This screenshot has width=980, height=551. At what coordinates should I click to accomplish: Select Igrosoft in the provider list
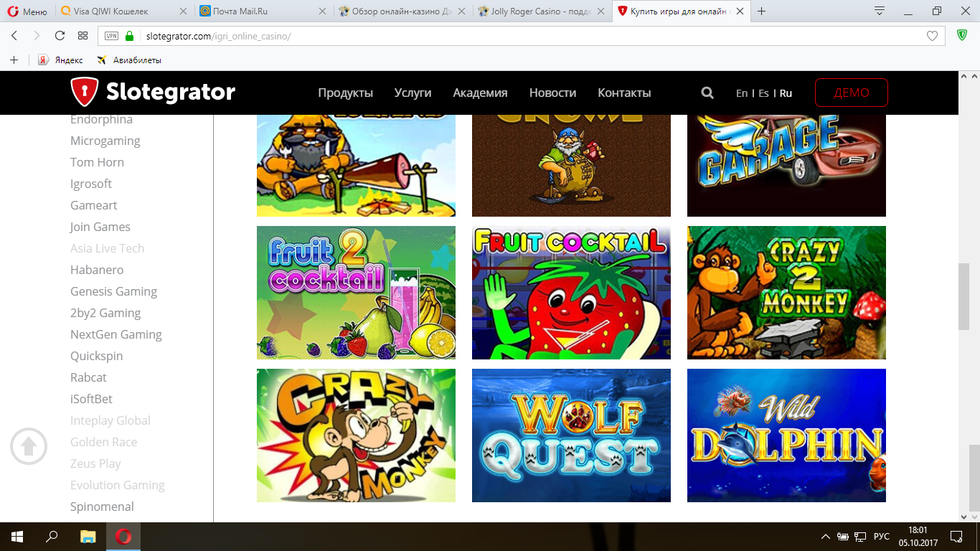91,184
